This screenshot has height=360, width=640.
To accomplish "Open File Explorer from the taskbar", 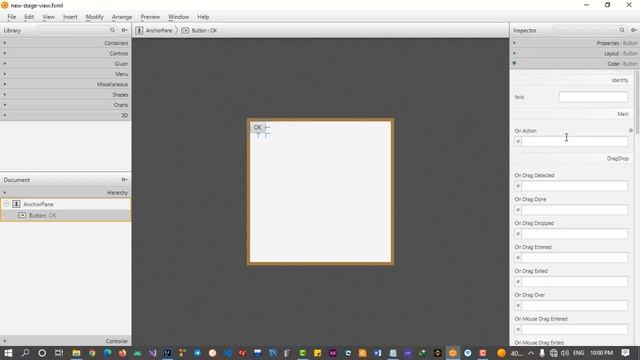I will click(76, 353).
